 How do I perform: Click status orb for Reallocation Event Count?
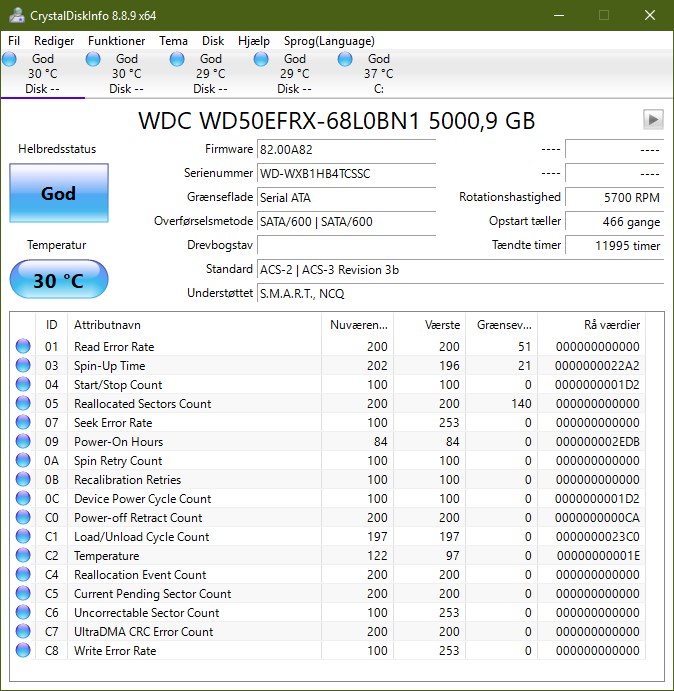click(23, 574)
